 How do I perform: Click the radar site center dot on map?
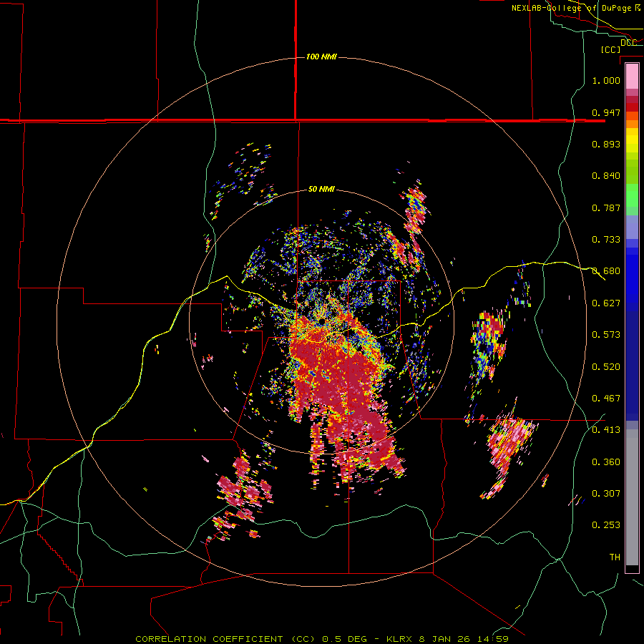[x=321, y=321]
